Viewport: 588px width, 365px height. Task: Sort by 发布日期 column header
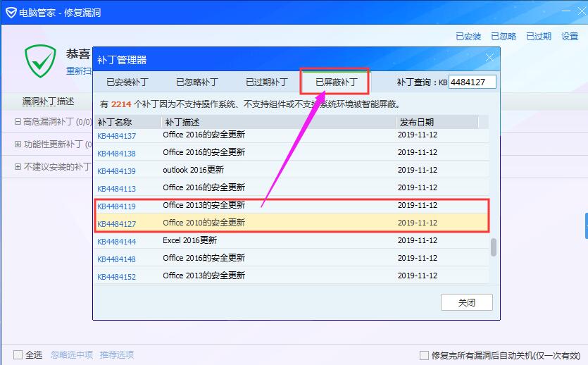(437, 123)
